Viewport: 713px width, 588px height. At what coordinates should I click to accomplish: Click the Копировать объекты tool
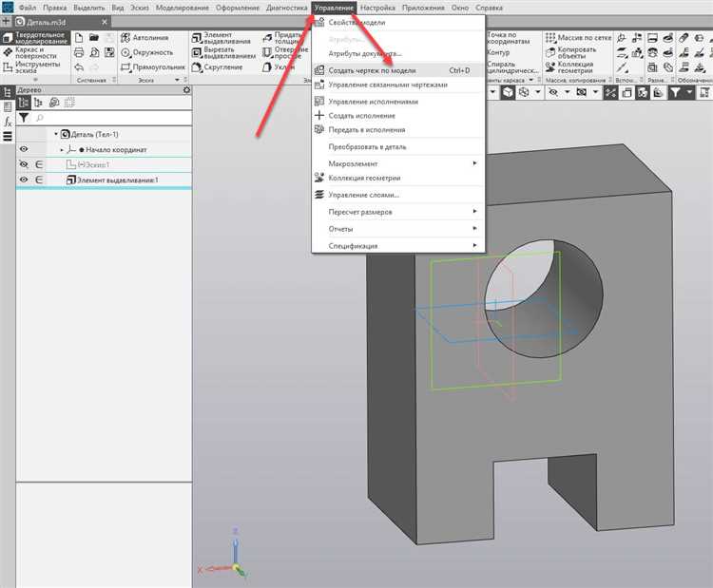point(570,52)
